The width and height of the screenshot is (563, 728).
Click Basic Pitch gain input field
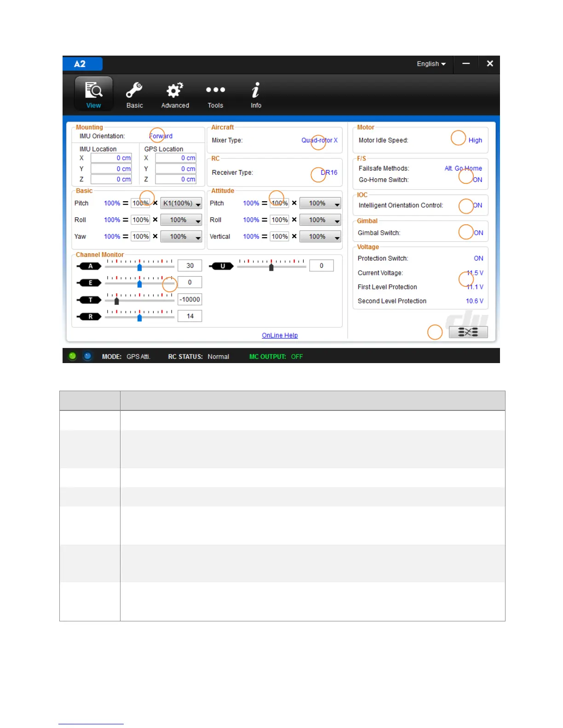[x=140, y=203]
